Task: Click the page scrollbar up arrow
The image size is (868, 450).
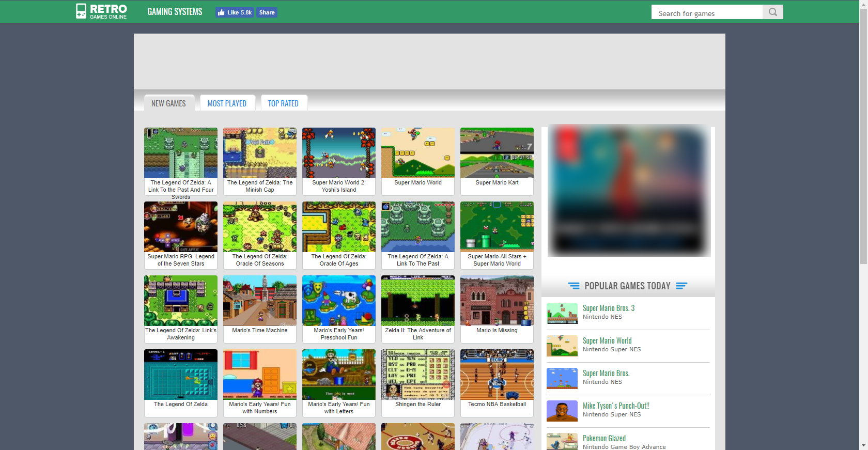Action: click(863, 4)
